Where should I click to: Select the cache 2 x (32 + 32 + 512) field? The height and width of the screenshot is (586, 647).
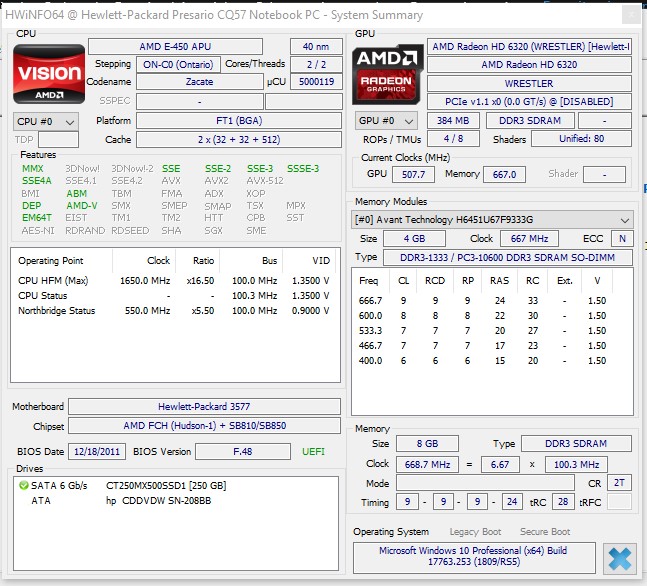point(239,139)
